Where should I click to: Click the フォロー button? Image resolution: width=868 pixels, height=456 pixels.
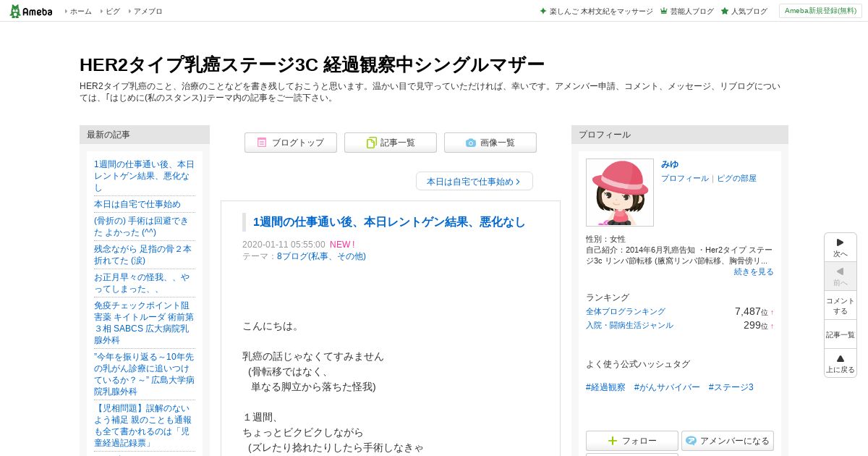coord(632,441)
